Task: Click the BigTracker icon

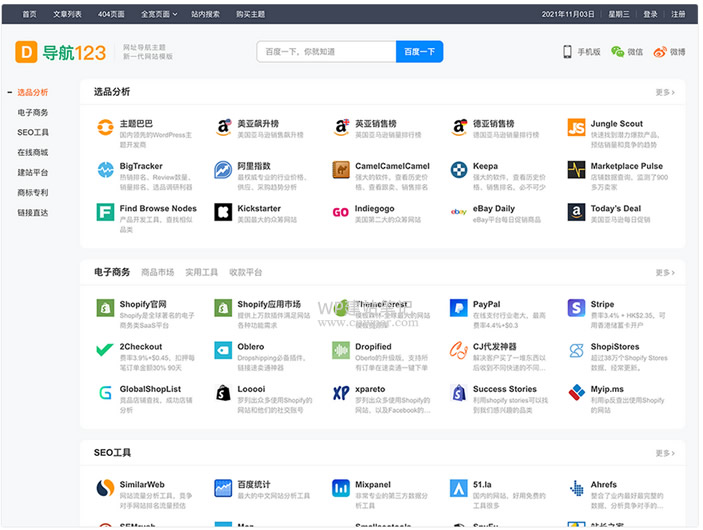Action: tap(105, 169)
